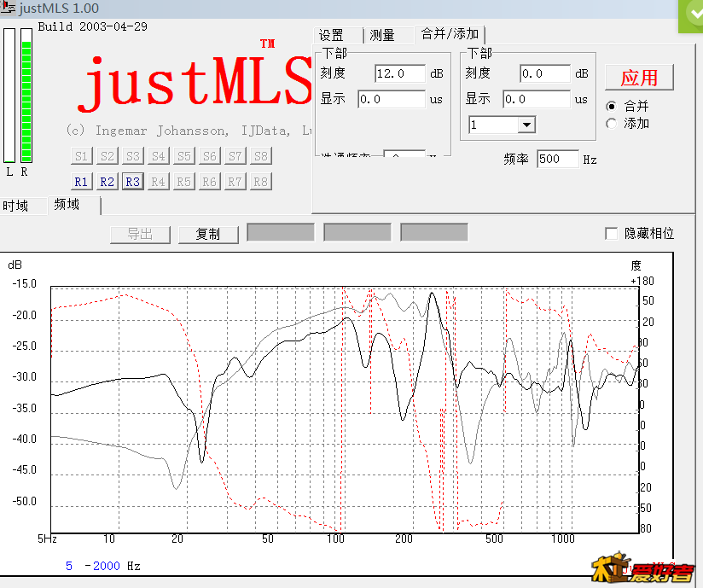Open the 测量 measurement tab
703x588 pixels.
382,35
